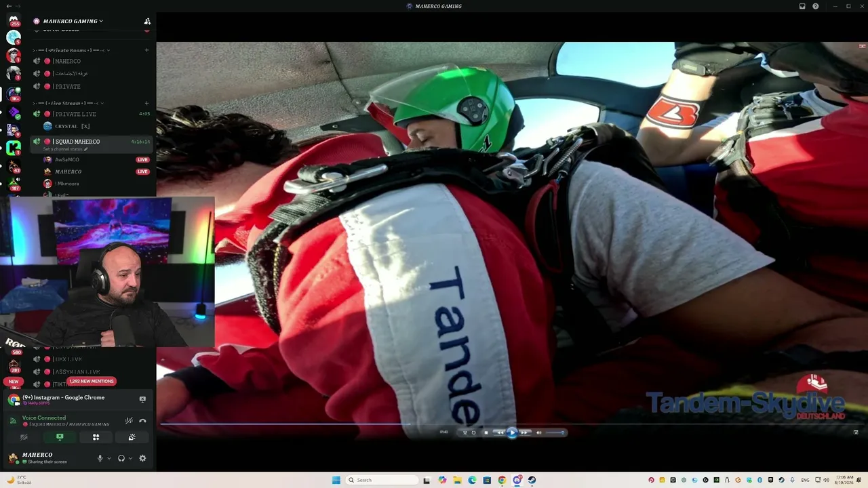Collapse the Private Rooms category
Screen dimensions: 868x488
71,50
